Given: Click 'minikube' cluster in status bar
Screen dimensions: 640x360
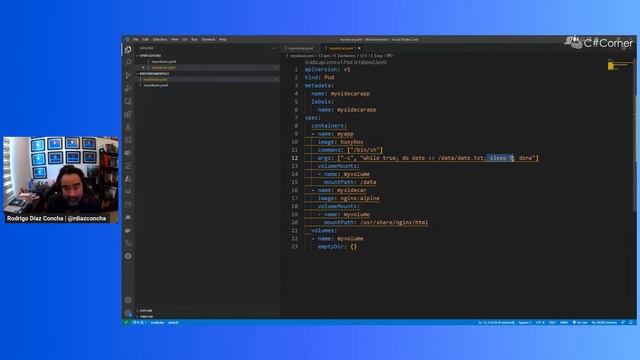Looking at the screenshot, I should coord(157,322).
